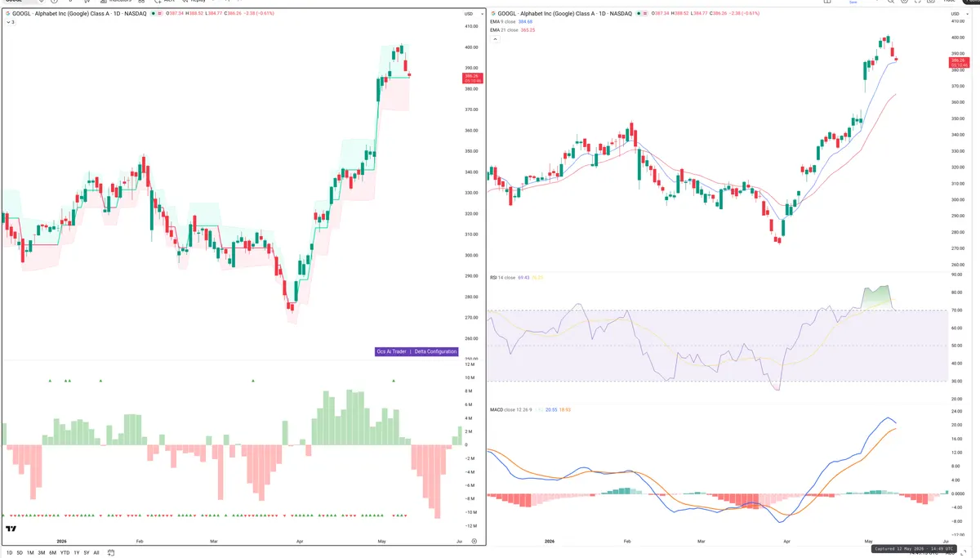Image resolution: width=980 pixels, height=558 pixels.
Task: Open Delta Configuration button
Action: tap(435, 351)
